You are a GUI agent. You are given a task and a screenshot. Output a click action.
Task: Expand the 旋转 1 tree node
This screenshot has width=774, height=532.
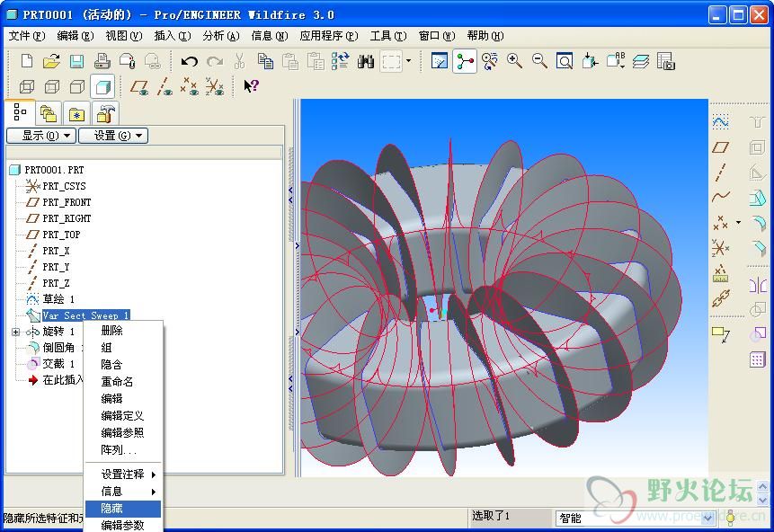tap(15, 332)
